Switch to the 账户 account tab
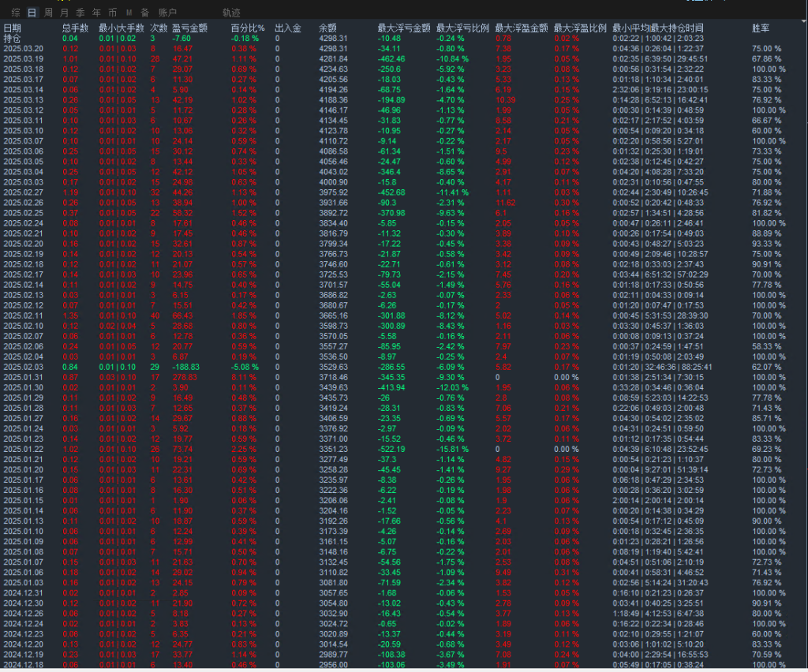This screenshot has width=808, height=672. pos(167,13)
